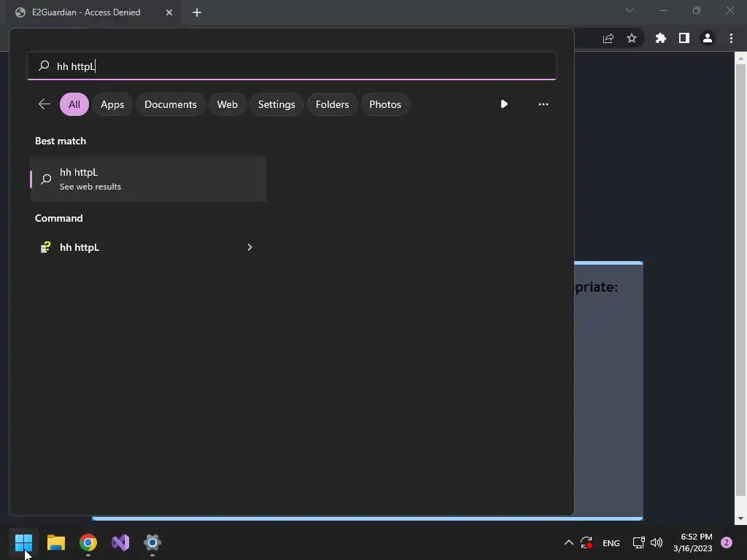Switch input language ENG
This screenshot has height=560, width=747.
(611, 542)
